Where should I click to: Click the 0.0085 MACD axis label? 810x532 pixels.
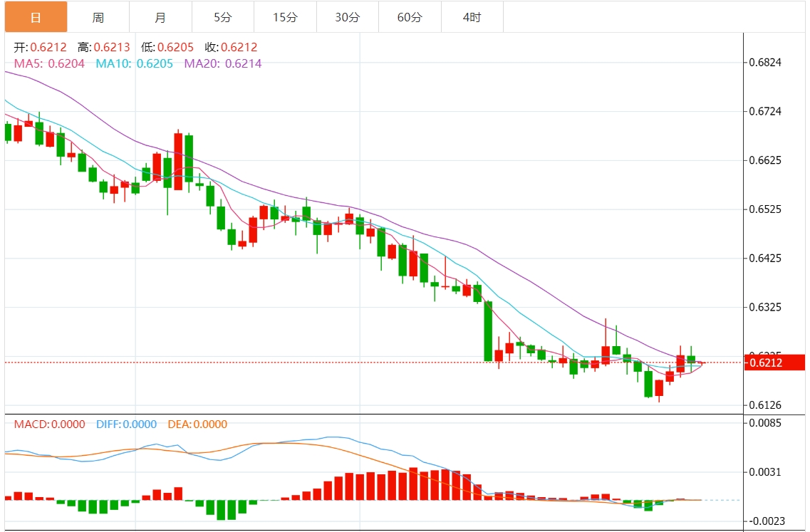pyautogui.click(x=765, y=423)
